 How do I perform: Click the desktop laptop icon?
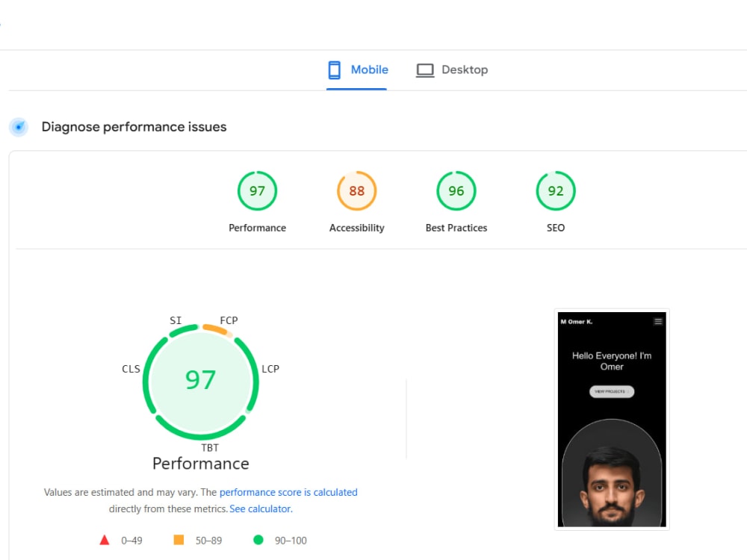pos(425,70)
